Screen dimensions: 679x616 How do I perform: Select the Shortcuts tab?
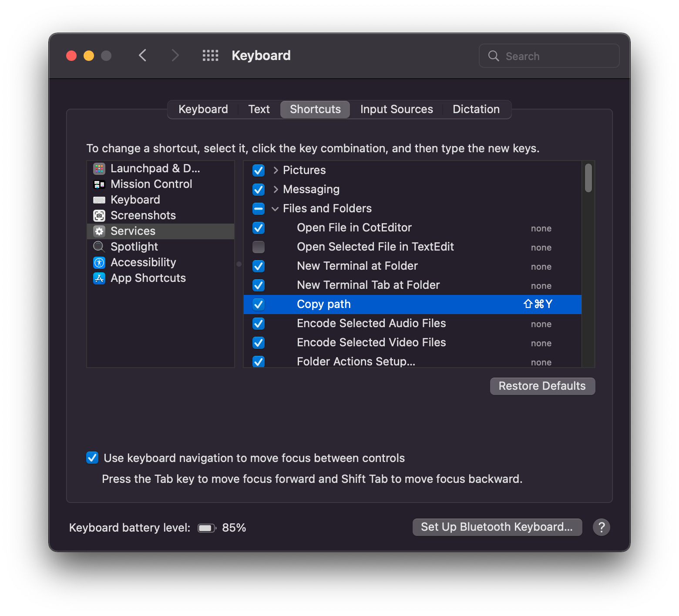[x=315, y=109]
